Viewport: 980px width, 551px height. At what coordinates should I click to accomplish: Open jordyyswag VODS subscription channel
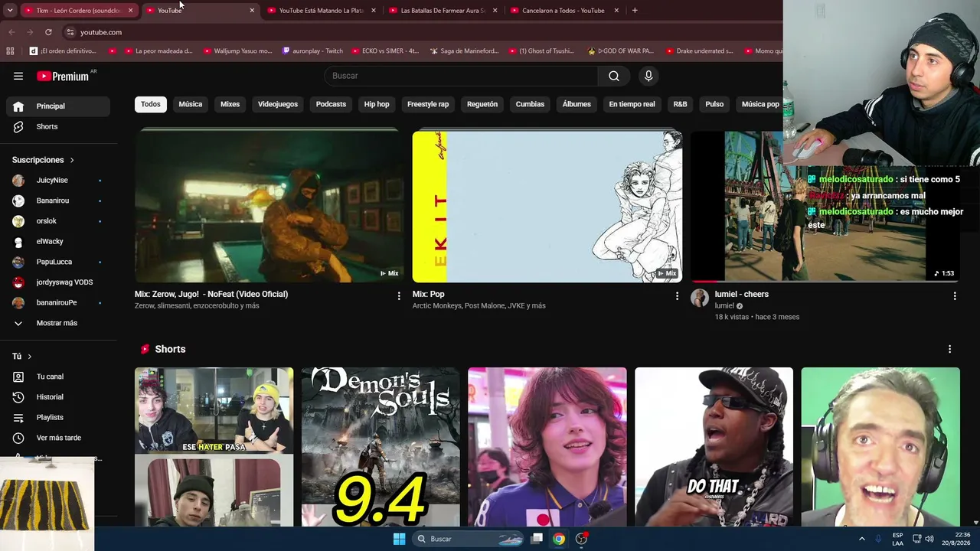point(58,282)
